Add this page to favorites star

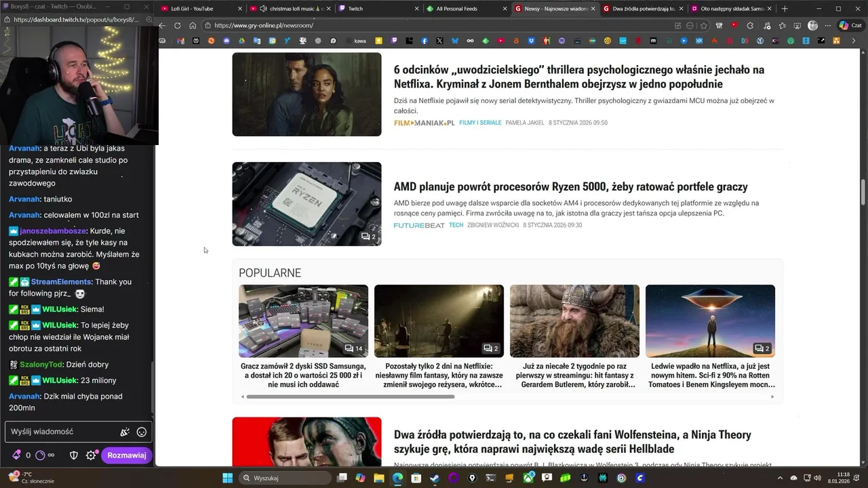coord(704,25)
